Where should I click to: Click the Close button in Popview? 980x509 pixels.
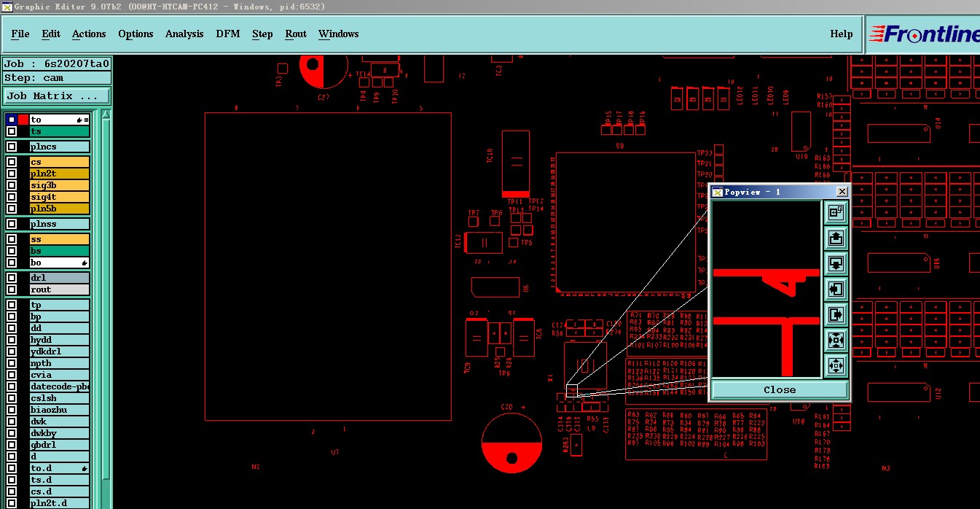tap(780, 389)
